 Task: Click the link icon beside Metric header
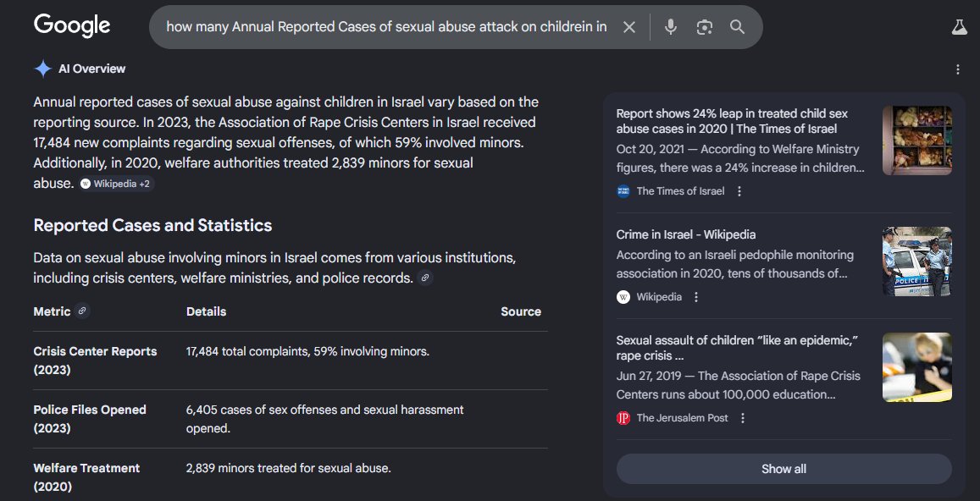(x=82, y=311)
